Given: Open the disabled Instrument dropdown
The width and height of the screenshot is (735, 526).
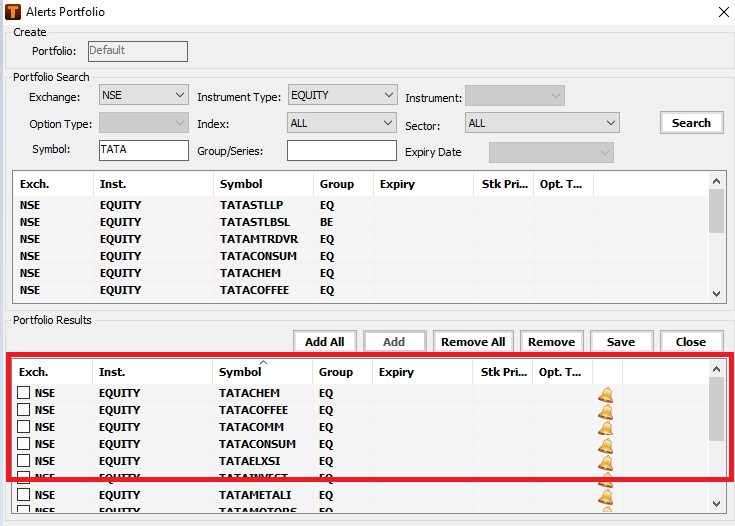Looking at the screenshot, I should pyautogui.click(x=515, y=96).
